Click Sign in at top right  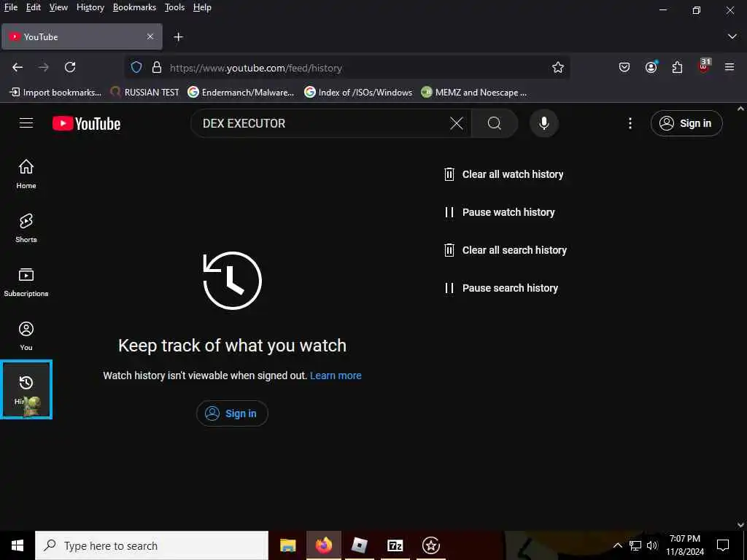click(686, 123)
